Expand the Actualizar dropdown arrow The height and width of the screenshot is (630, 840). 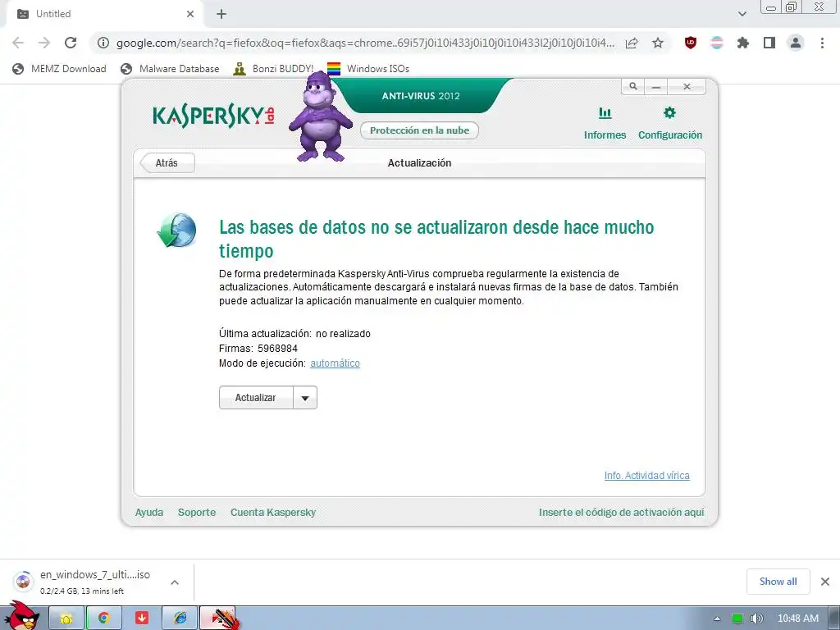click(305, 398)
